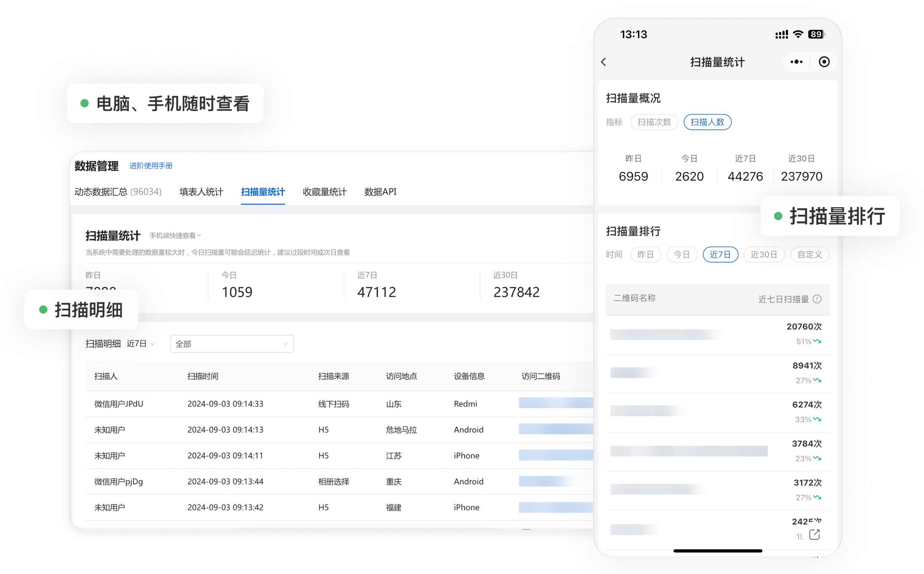Switch to 填表人统计 tab

coord(201,192)
